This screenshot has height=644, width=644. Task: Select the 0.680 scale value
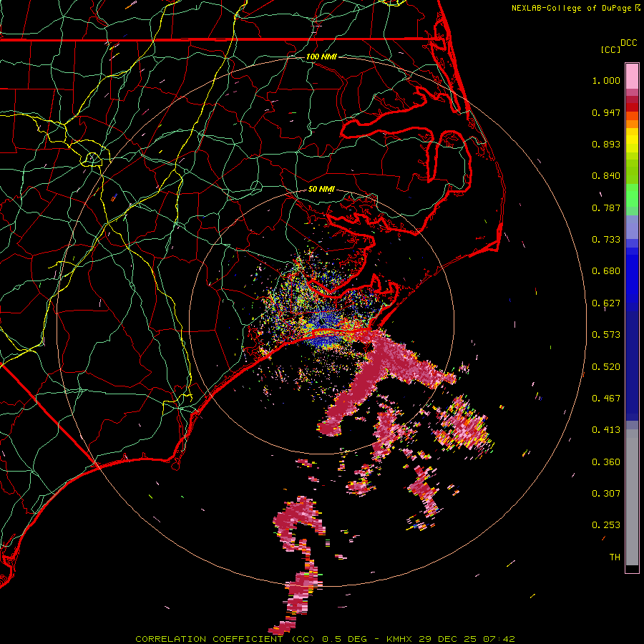[x=606, y=271]
